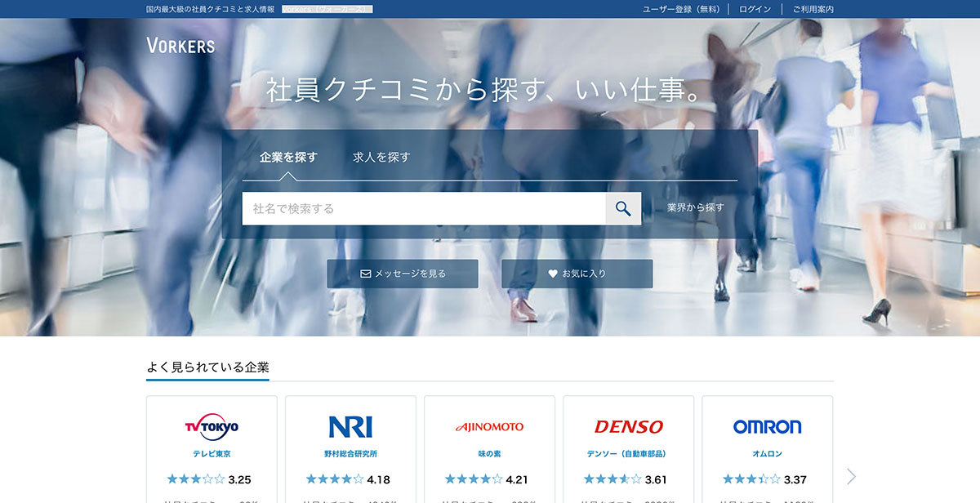
Task: Open the 業界から探す link
Action: pos(696,207)
